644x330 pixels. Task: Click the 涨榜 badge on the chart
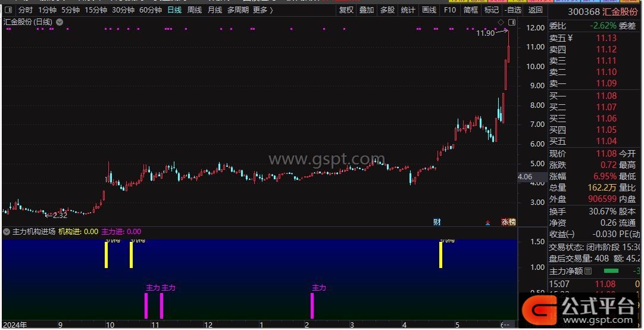(508, 222)
